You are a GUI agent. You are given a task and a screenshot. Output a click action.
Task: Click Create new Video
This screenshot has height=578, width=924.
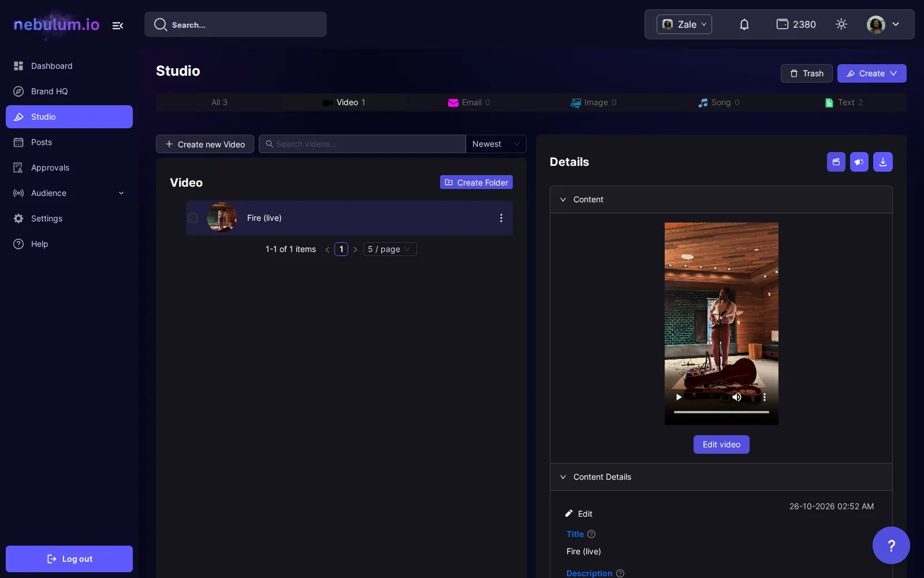coord(205,144)
